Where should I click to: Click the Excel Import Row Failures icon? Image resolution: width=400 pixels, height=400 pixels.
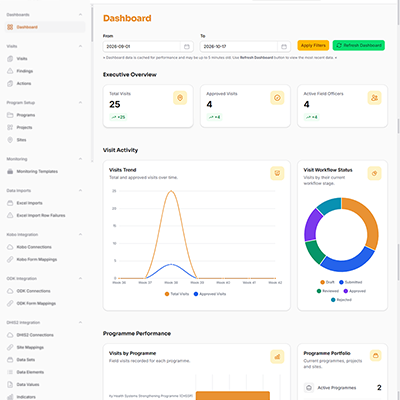point(10,215)
